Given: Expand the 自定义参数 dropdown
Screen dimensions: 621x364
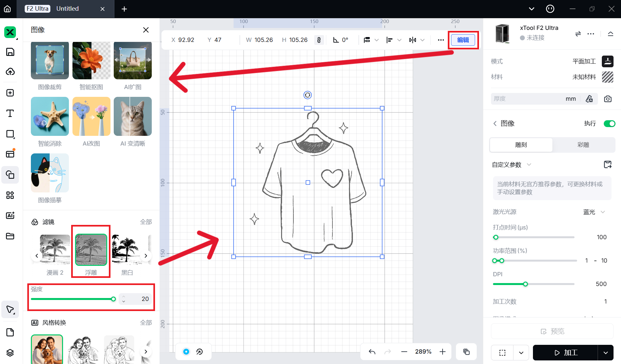Looking at the screenshot, I should click(529, 164).
